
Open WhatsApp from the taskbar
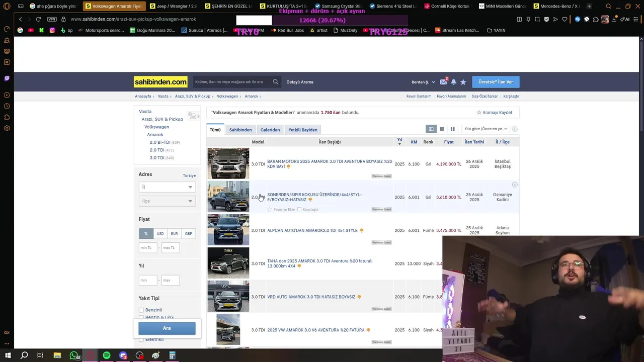pos(74,355)
